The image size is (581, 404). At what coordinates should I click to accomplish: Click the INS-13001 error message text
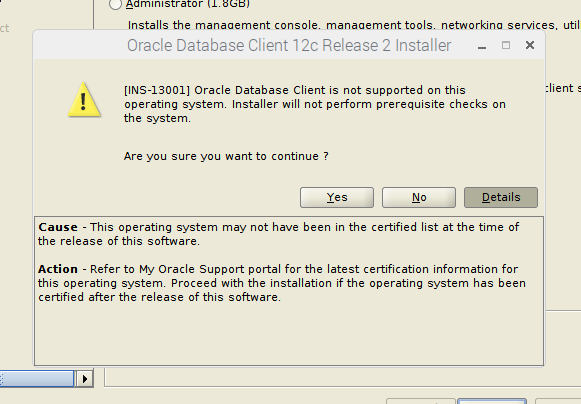tap(315, 104)
